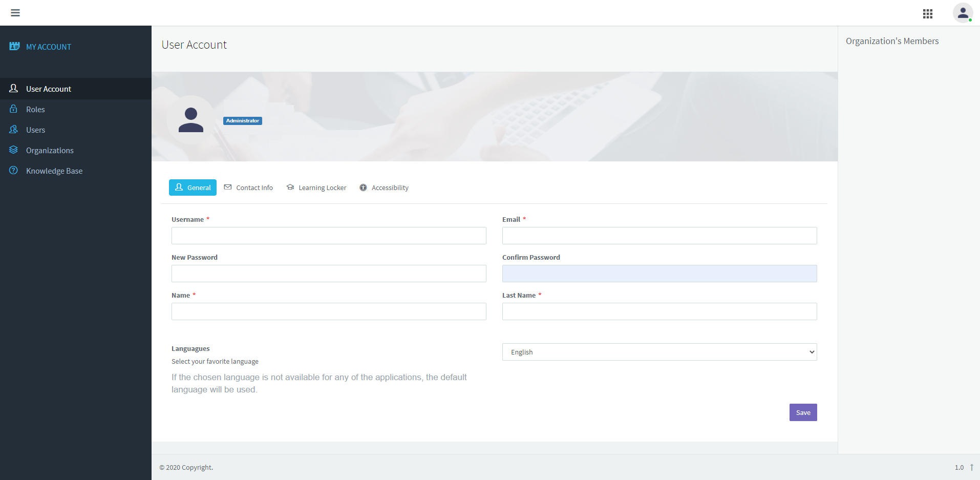Open the Learning Locker tab
The width and height of the screenshot is (980, 480).
click(x=316, y=187)
